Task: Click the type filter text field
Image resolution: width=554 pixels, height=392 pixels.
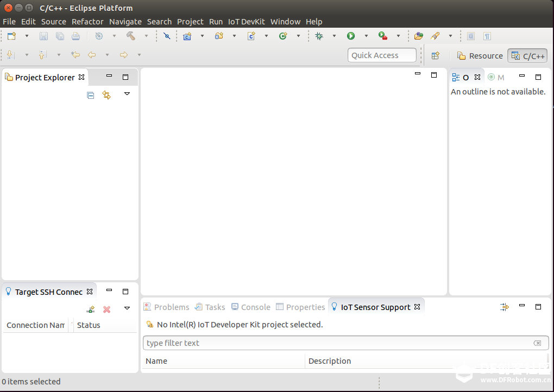Action: (x=345, y=343)
